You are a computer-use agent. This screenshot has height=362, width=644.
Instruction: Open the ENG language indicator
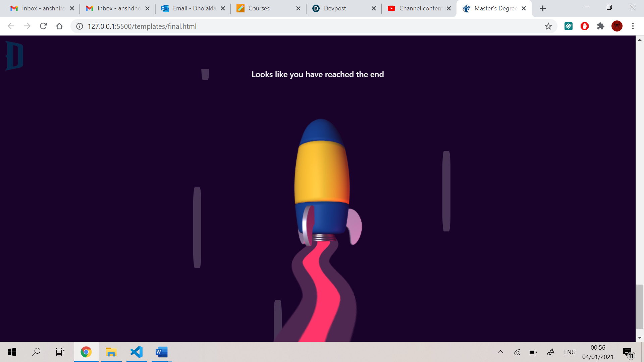(570, 352)
